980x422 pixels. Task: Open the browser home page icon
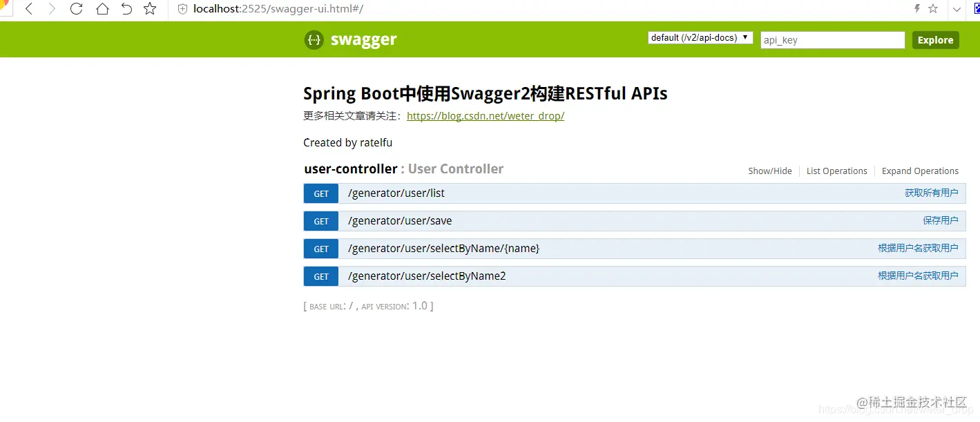tap(102, 9)
